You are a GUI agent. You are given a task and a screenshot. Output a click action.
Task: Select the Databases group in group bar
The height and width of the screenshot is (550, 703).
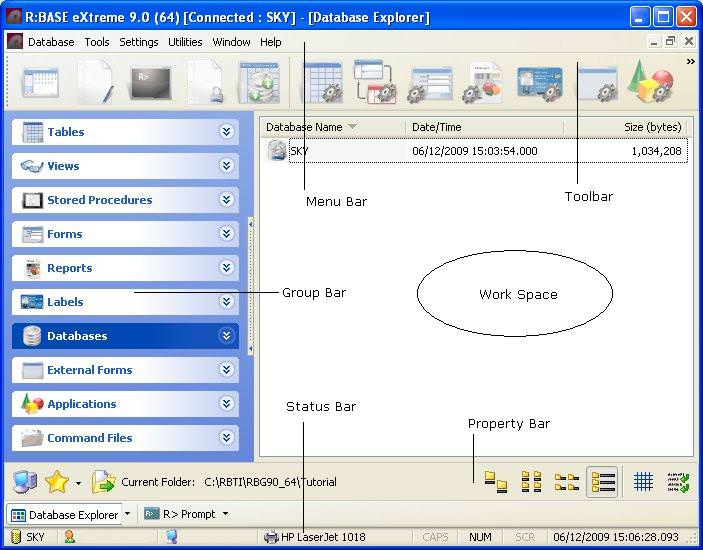click(x=125, y=336)
